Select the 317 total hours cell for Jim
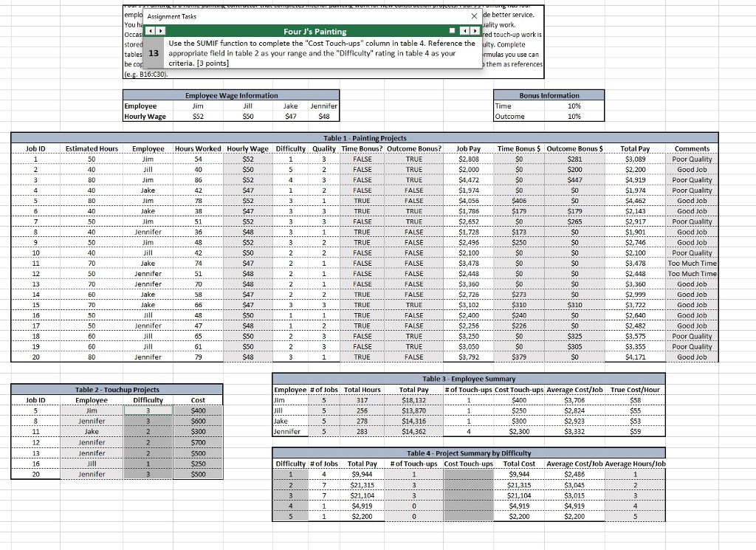Viewport: 756px width, 550px height. click(362, 400)
